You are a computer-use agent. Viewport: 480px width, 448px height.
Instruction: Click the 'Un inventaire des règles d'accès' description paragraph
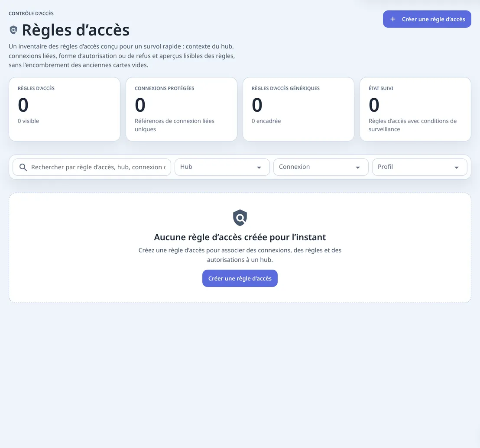[122, 56]
